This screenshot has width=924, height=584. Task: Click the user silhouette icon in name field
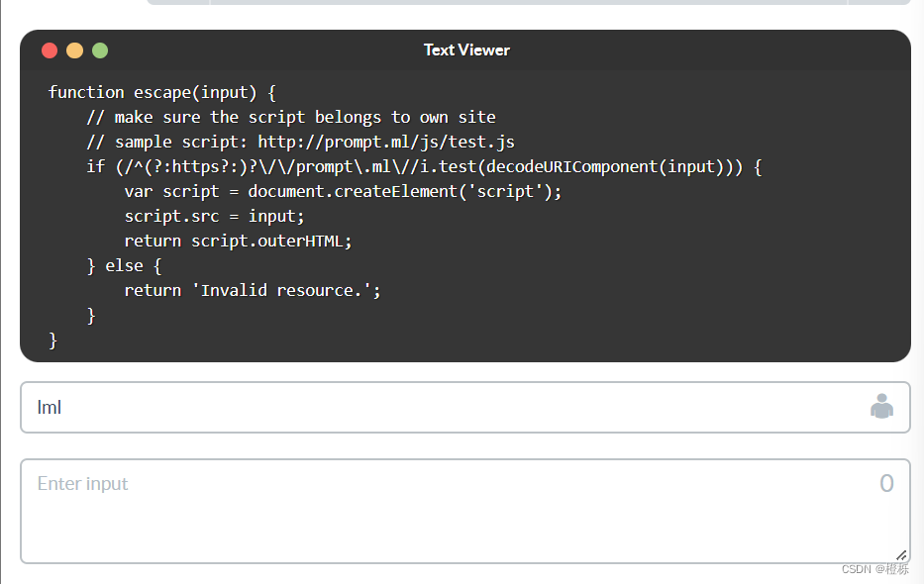pyautogui.click(x=881, y=406)
